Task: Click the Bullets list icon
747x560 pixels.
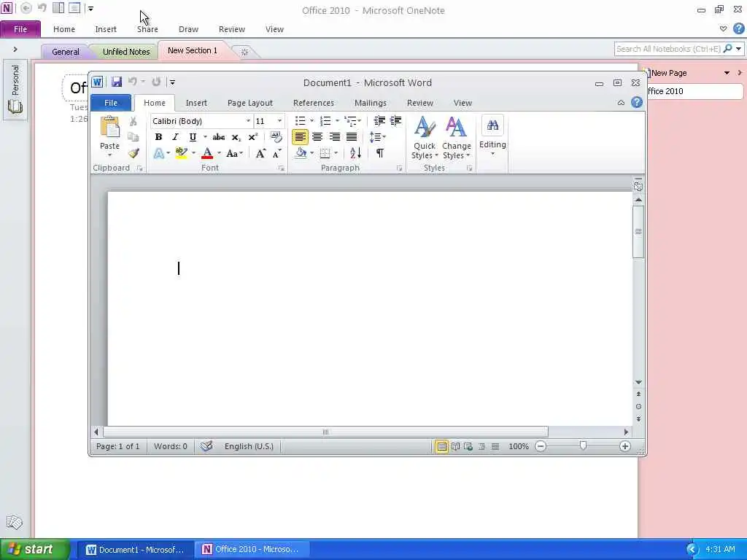Action: tap(300, 121)
